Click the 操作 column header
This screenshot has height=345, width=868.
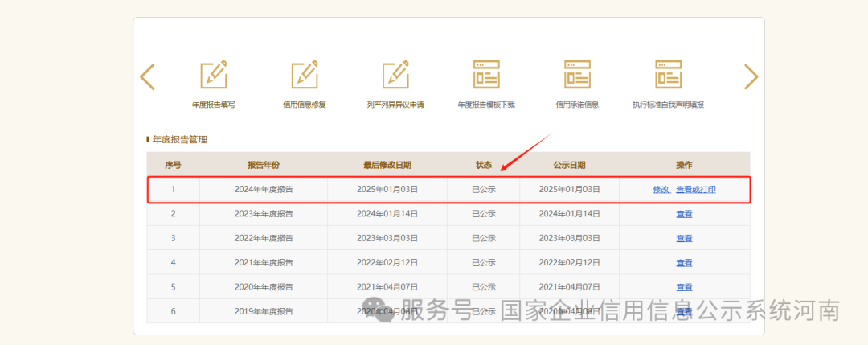[684, 165]
